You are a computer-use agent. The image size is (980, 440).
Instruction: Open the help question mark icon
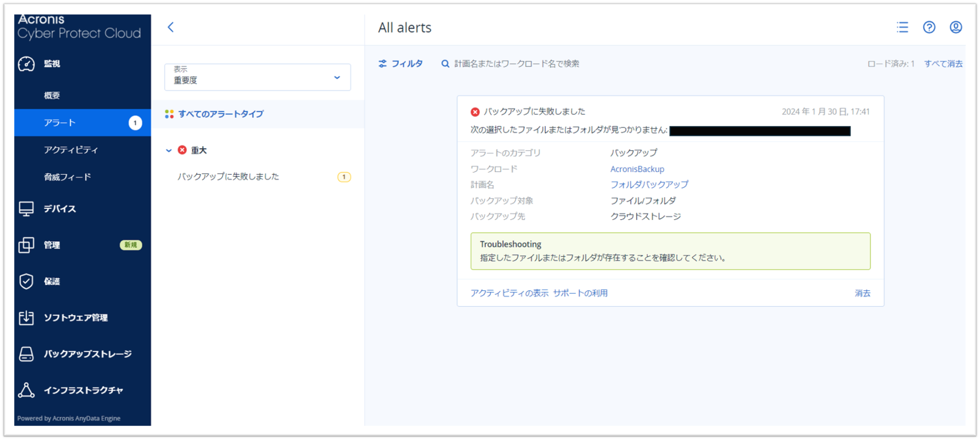click(x=929, y=27)
